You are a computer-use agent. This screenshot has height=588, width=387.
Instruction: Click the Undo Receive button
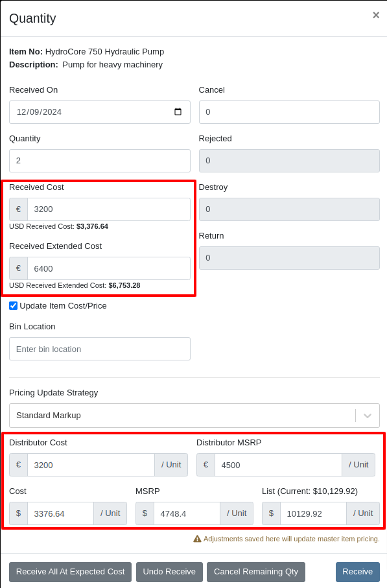pyautogui.click(x=169, y=572)
